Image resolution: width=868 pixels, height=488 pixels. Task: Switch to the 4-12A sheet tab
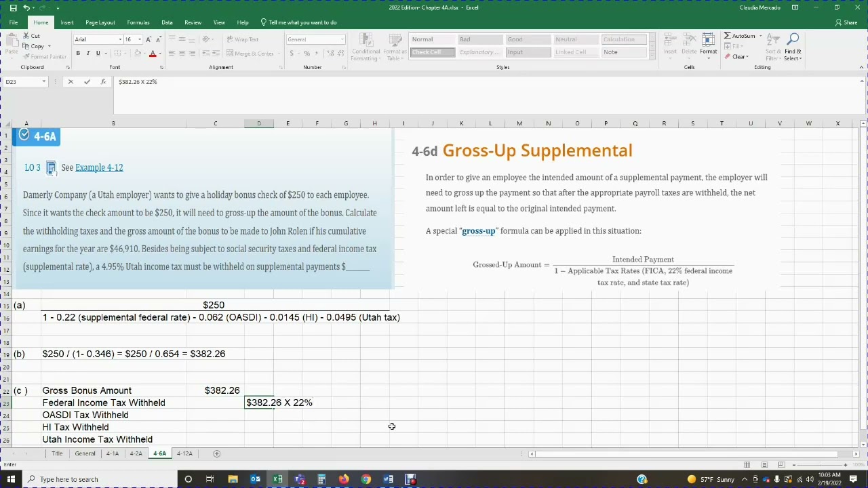coord(184,453)
